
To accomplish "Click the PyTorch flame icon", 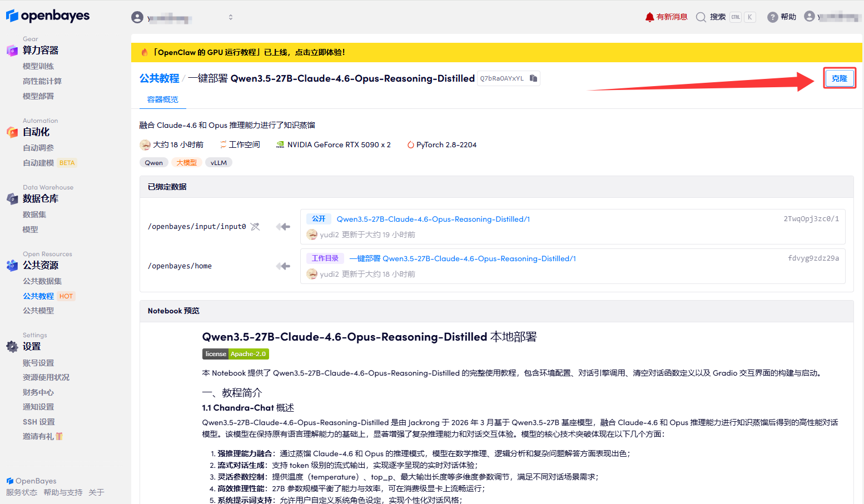I will coord(410,145).
